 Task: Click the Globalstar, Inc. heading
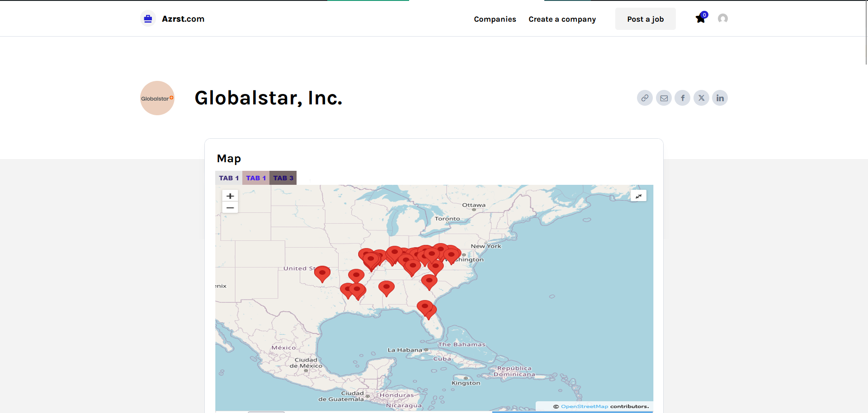[269, 98]
